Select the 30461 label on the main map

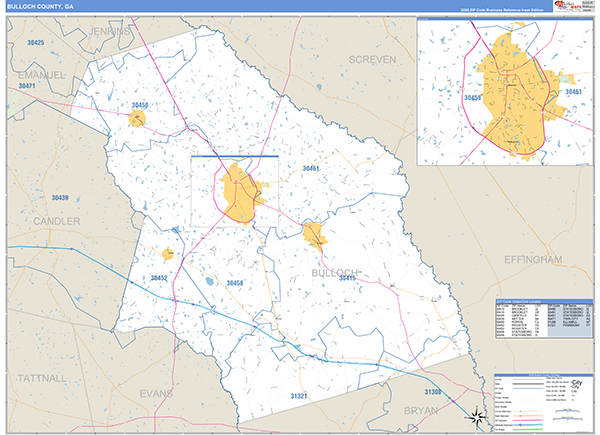(311, 168)
